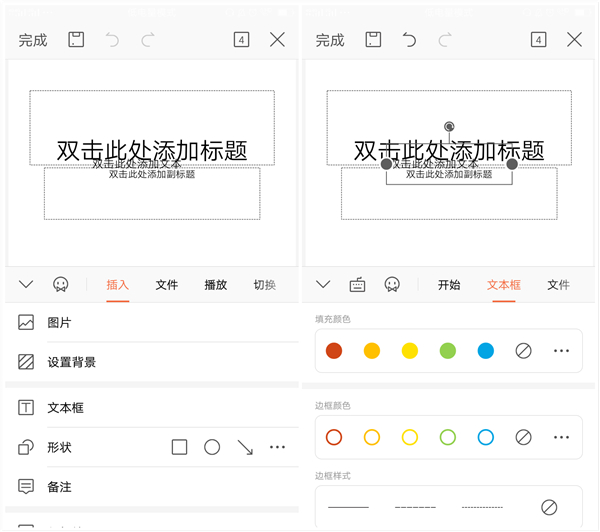Tap 完成 in the left screen
The width and height of the screenshot is (600, 532).
click(x=33, y=40)
